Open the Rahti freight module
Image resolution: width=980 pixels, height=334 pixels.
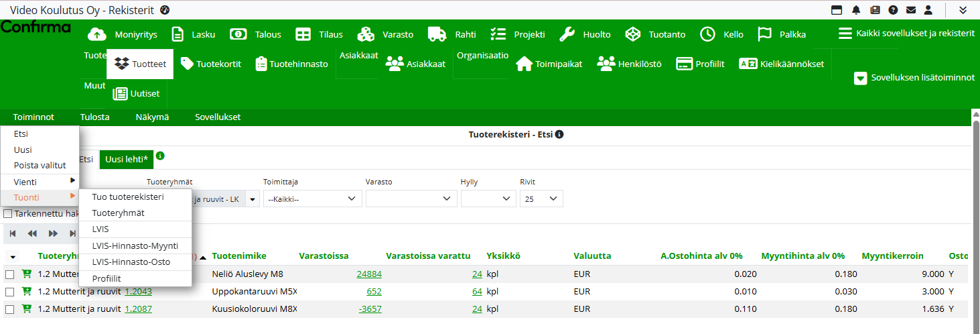point(447,34)
